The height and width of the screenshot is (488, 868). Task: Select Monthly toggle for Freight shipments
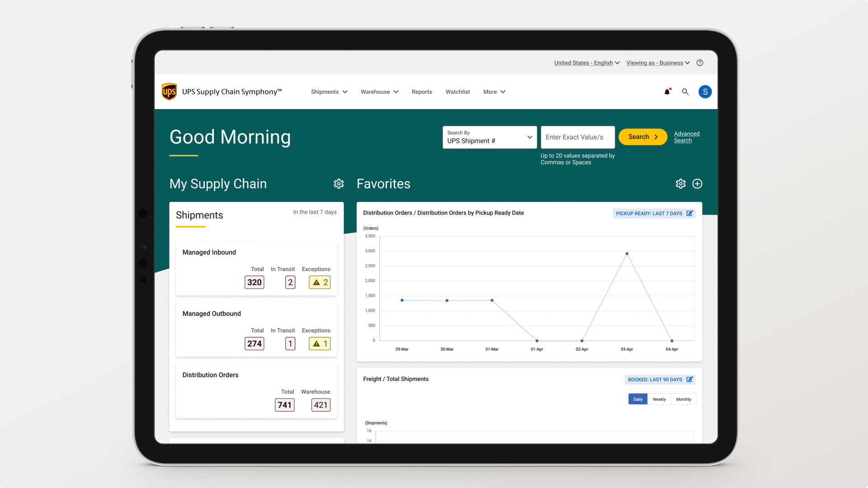(x=683, y=399)
